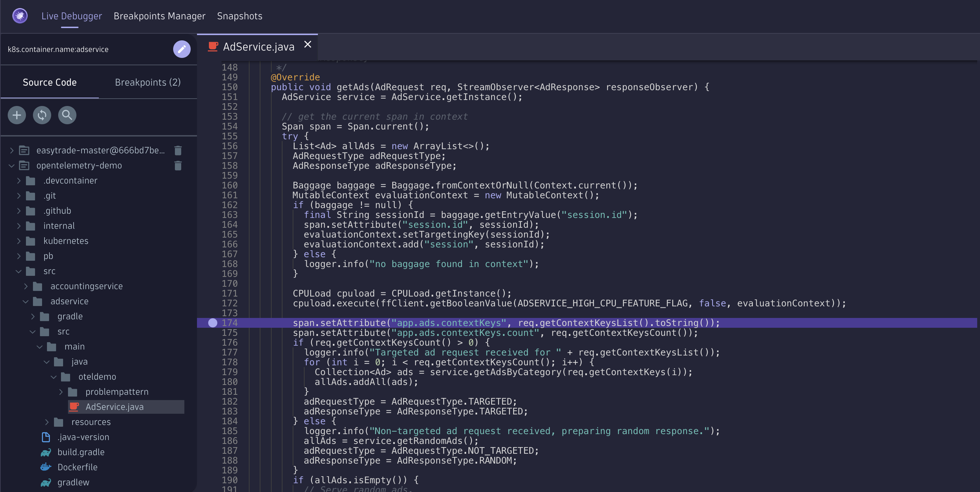Viewport: 980px width, 492px height.
Task: Toggle the breakpoint on line 174
Action: [213, 323]
